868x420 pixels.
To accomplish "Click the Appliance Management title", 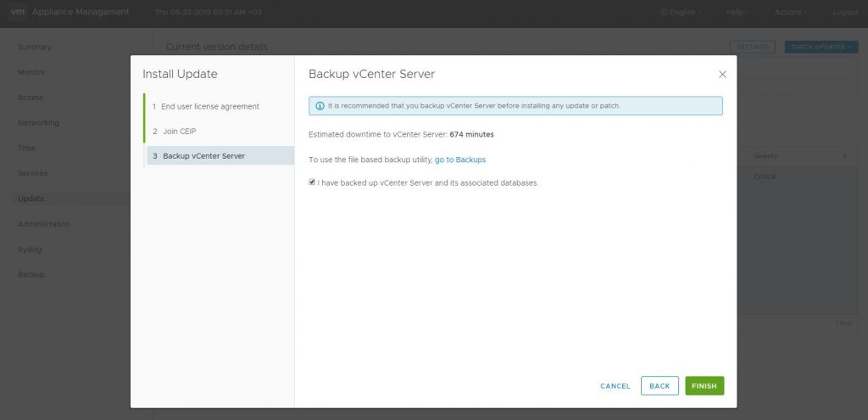I will 81,12.
